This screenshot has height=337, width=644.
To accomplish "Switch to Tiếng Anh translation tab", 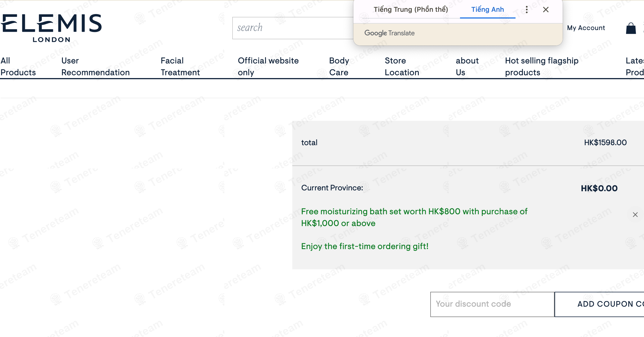I will pos(487,10).
